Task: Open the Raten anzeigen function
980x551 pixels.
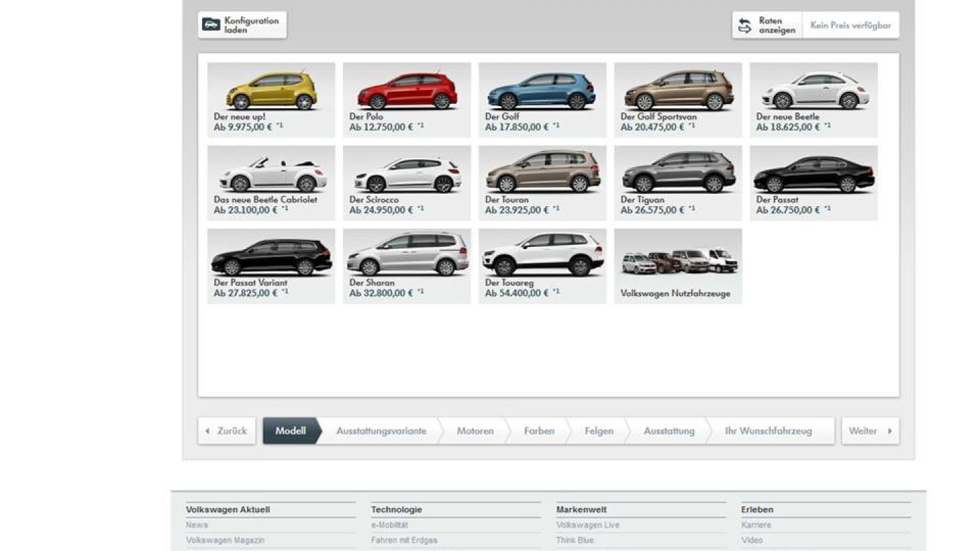Action: coord(768,24)
